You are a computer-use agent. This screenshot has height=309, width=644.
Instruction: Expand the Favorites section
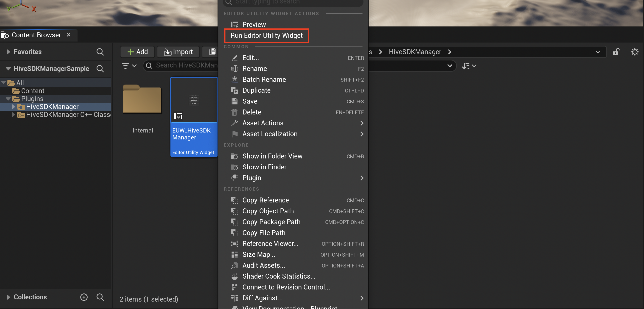[8, 52]
